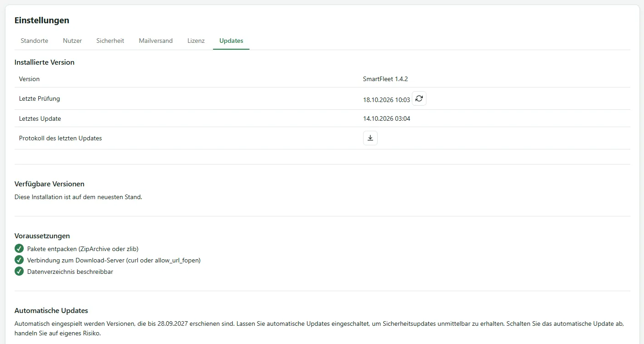Click green checkmark beside Datenverzeichnis beschreibbar
This screenshot has height=344, width=644.
[19, 272]
